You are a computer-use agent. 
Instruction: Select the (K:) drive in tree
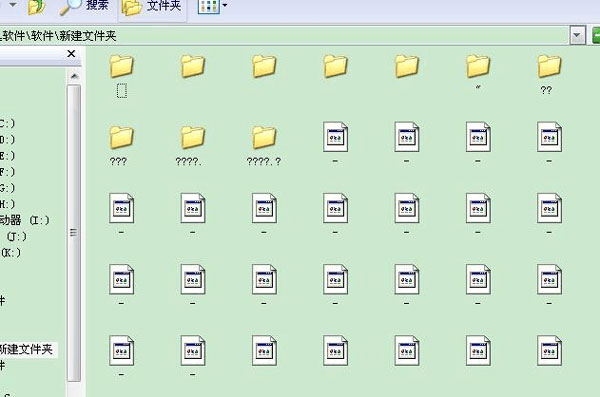(11, 252)
